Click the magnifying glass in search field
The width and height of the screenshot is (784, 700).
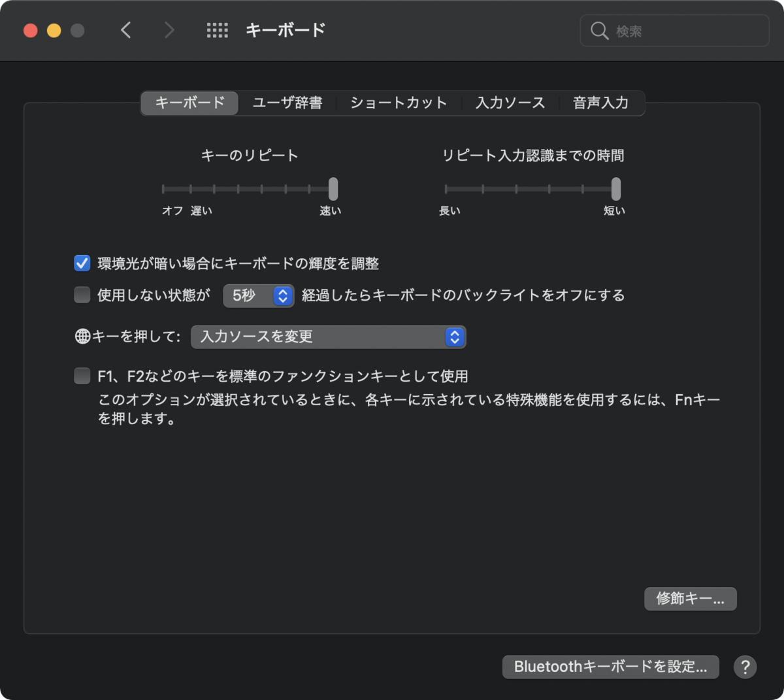pos(599,30)
